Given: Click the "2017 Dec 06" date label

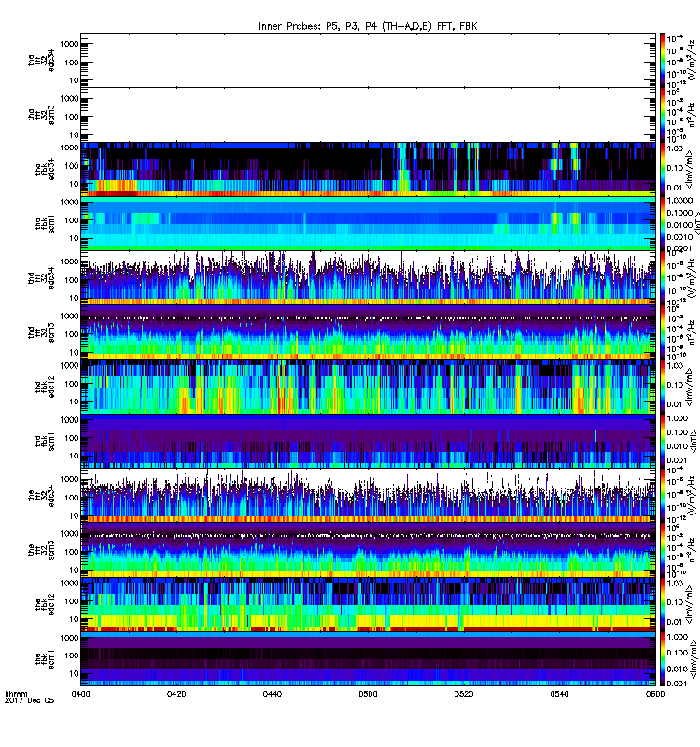Looking at the screenshot, I should point(30,700).
